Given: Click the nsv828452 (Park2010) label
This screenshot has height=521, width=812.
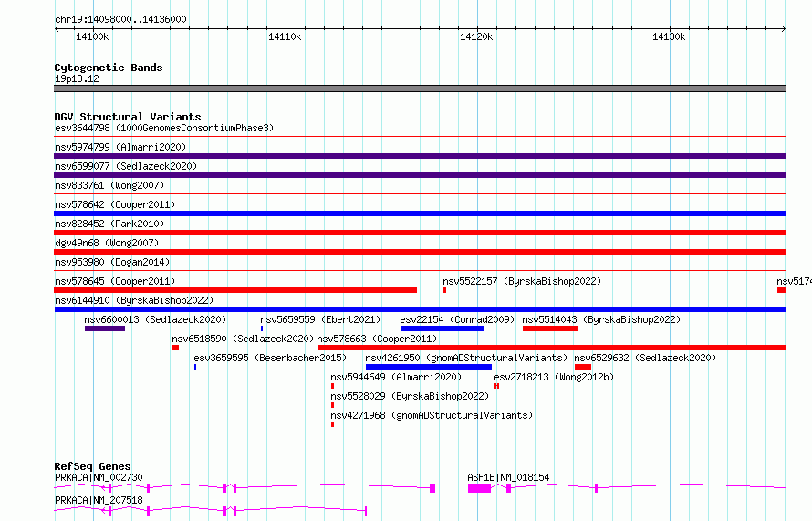Looking at the screenshot, I should pyautogui.click(x=109, y=224).
